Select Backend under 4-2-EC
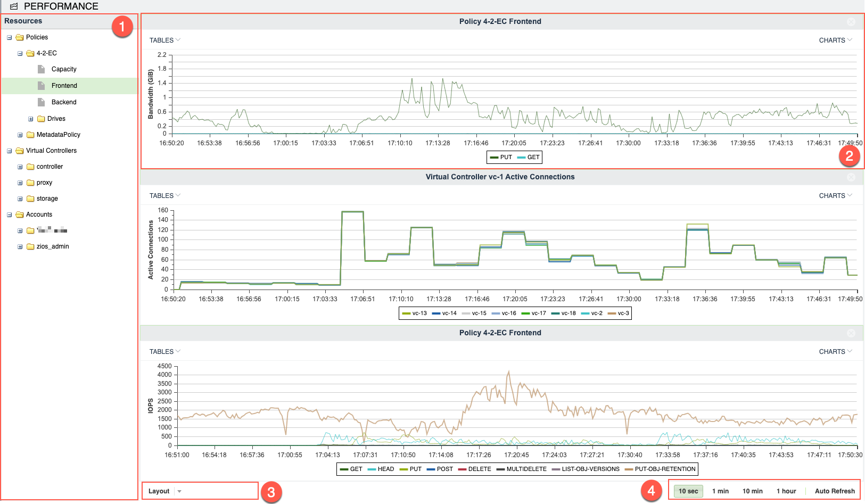Image resolution: width=865 pixels, height=504 pixels. point(64,102)
